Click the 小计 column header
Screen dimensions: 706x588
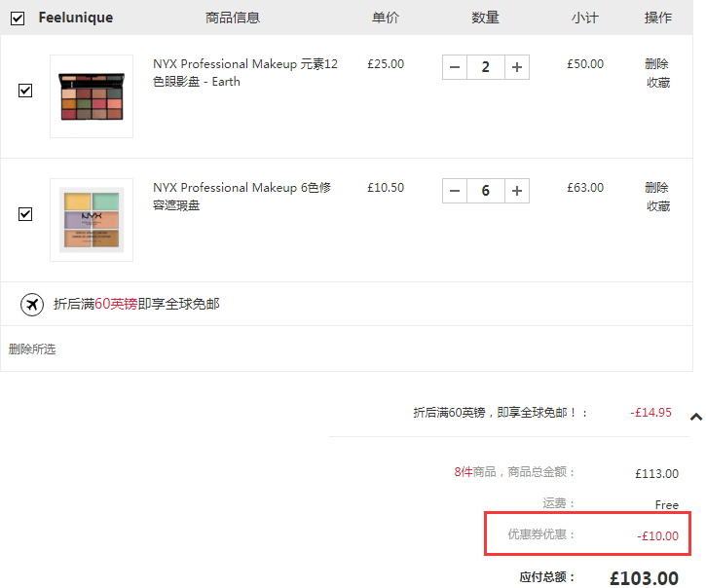tap(585, 18)
